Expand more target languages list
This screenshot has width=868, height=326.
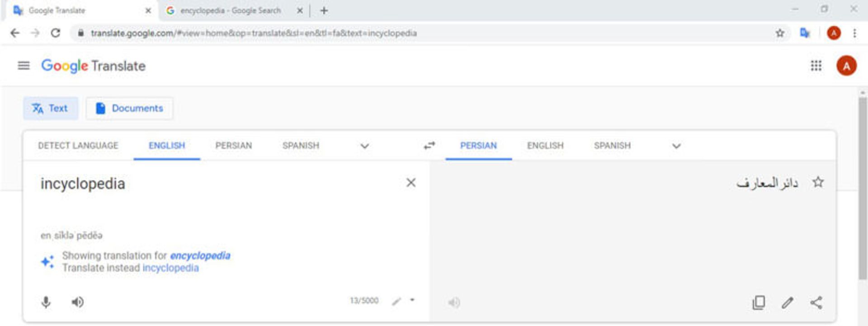[676, 146]
